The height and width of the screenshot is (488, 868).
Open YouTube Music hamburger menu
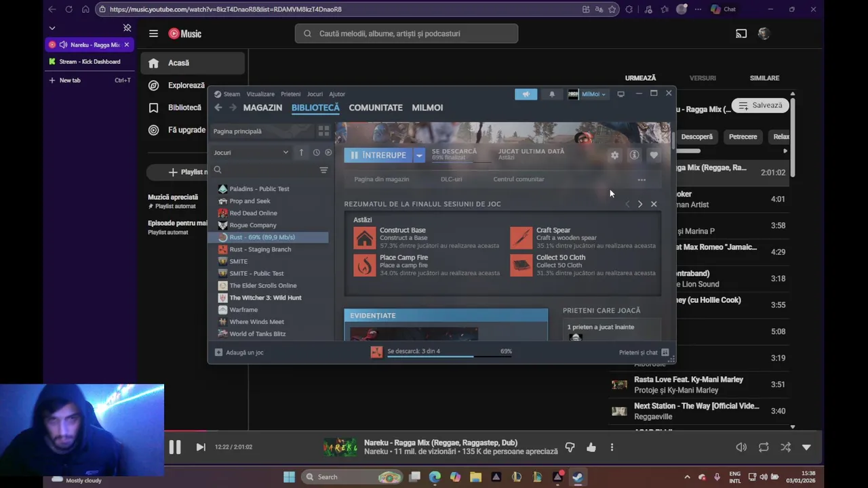[153, 33]
